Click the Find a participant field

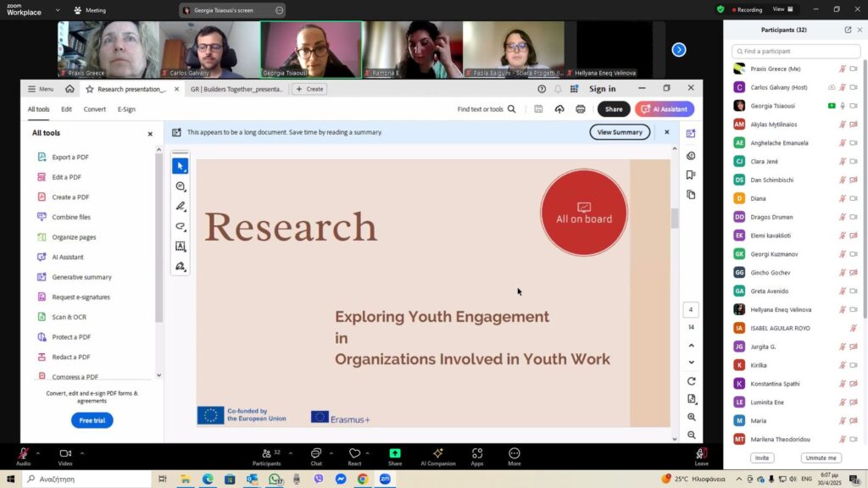(795, 52)
